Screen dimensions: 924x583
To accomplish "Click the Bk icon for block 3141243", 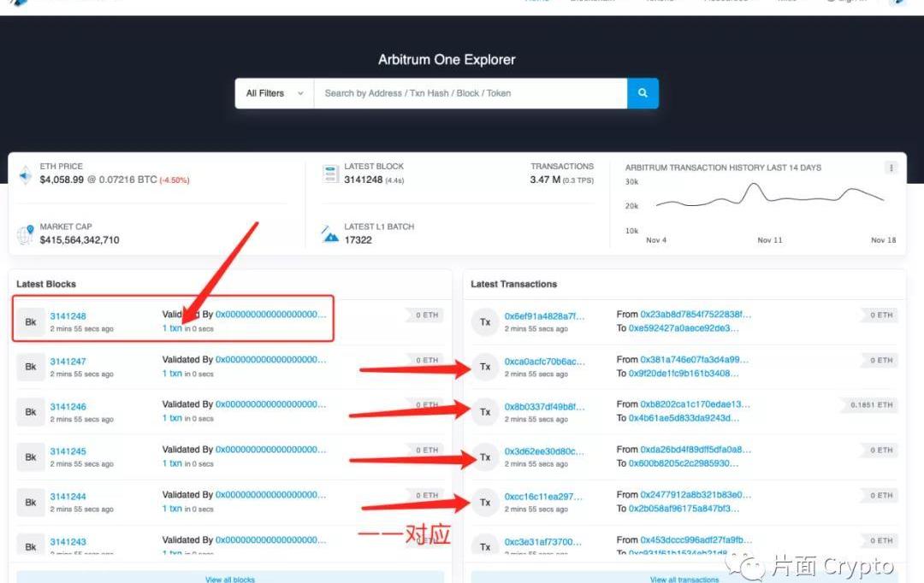I will pyautogui.click(x=31, y=545).
